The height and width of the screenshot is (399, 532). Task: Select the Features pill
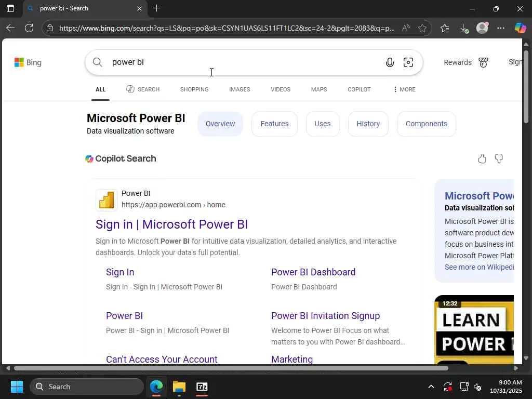click(274, 124)
